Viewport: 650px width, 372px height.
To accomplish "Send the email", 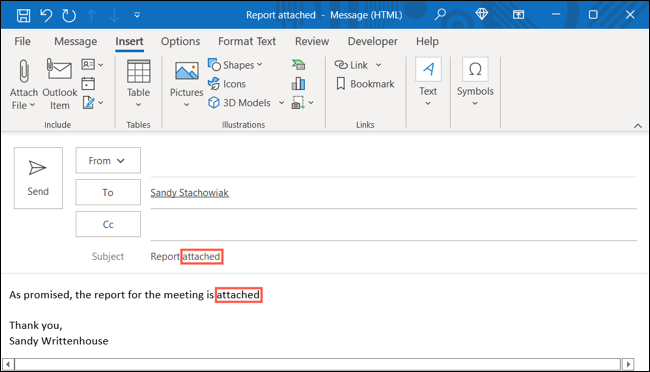I will [38, 178].
